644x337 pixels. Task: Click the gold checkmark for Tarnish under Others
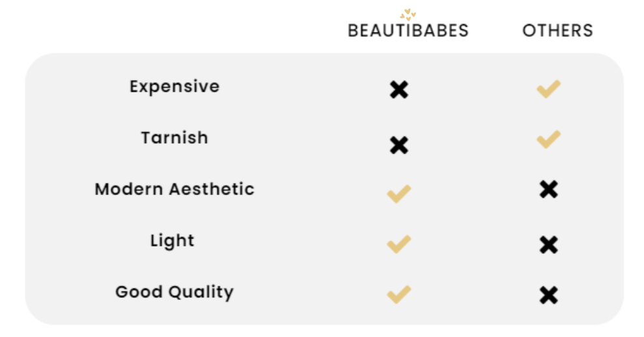click(x=549, y=140)
